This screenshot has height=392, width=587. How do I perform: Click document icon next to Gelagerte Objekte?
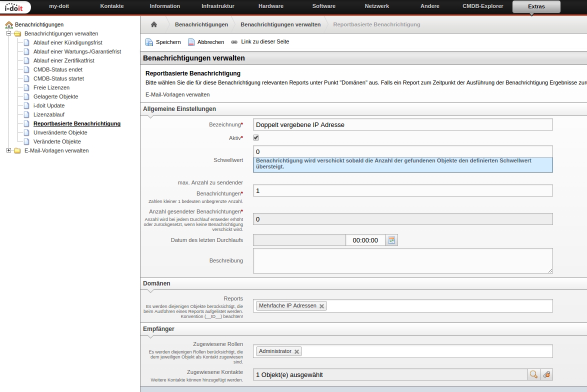pos(26,96)
